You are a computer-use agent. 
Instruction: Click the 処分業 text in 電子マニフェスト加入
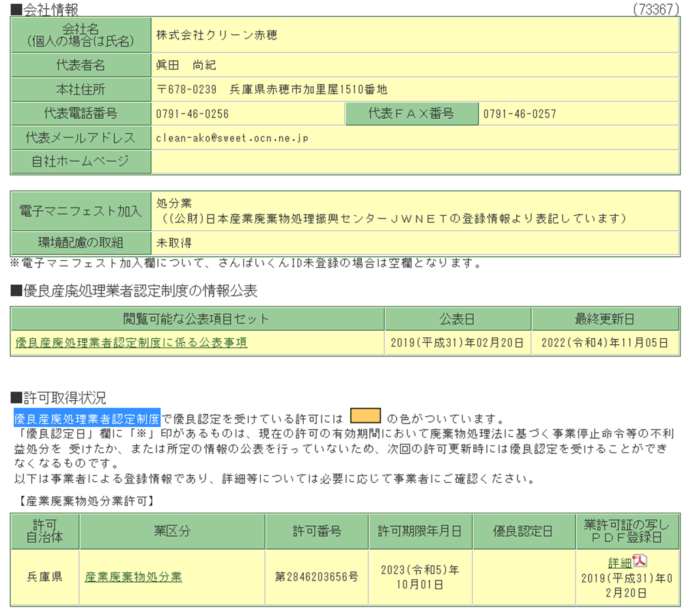pos(174,204)
